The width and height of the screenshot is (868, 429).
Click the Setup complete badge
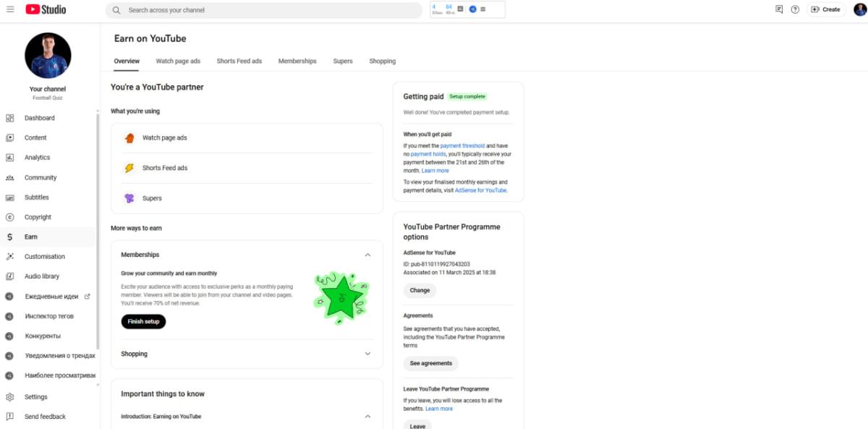pos(467,96)
